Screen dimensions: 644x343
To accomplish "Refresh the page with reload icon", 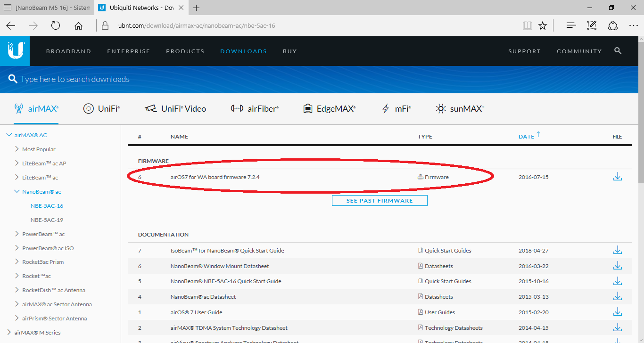I will [56, 25].
